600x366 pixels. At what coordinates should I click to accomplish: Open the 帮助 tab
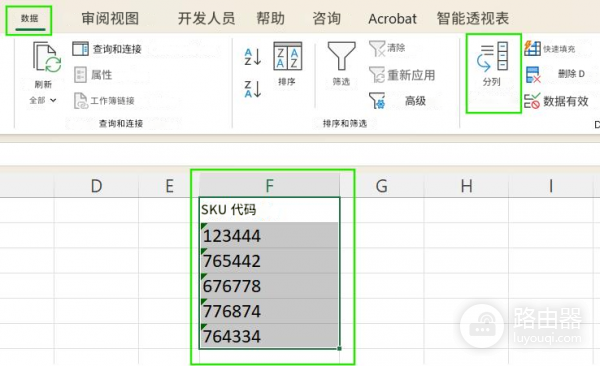(271, 18)
